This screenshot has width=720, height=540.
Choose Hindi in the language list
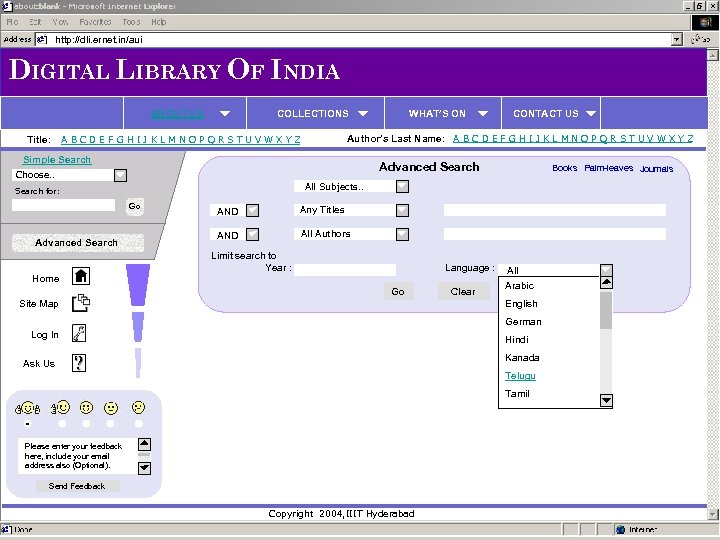517,340
